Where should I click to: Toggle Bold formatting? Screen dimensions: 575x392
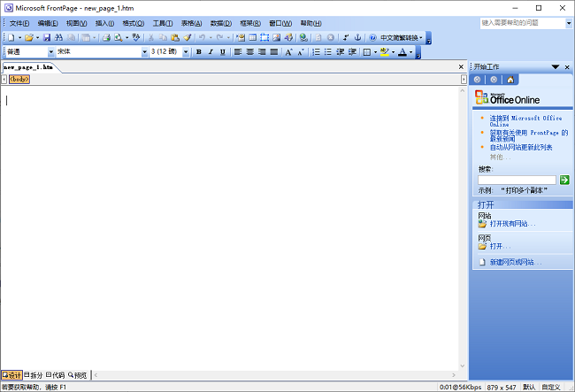[x=198, y=52]
